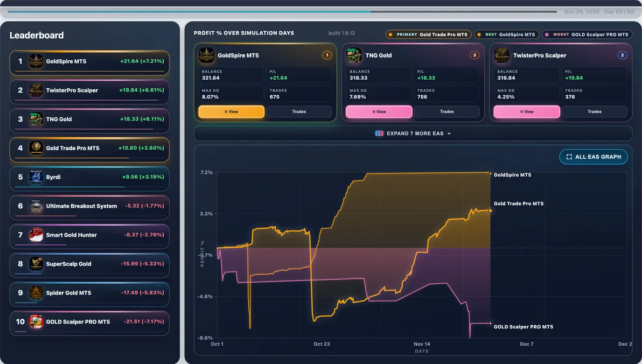Click the TNG Gold leaderboard logo icon
642x364 pixels.
[x=36, y=119]
